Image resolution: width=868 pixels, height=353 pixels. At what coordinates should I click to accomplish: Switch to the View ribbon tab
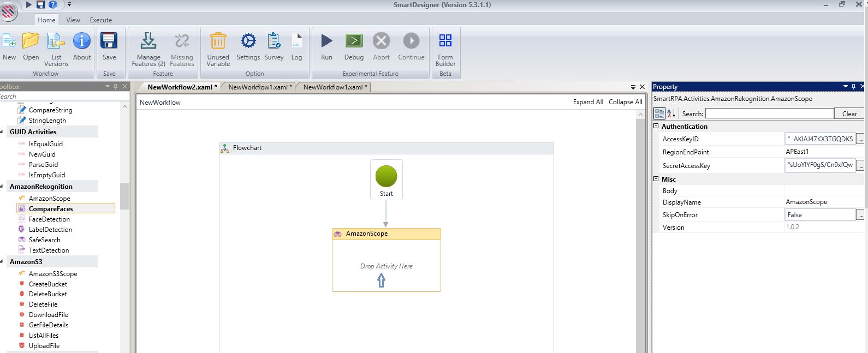73,20
